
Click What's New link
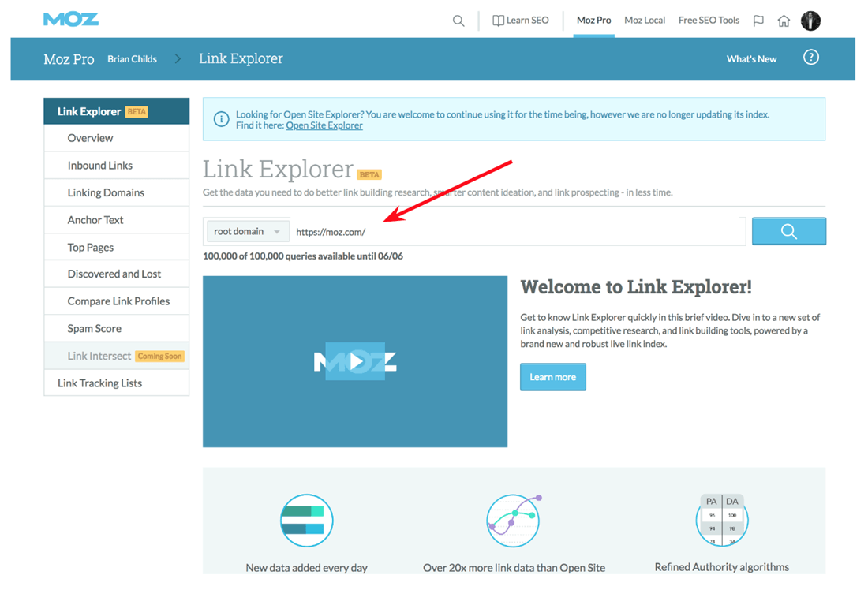point(751,58)
